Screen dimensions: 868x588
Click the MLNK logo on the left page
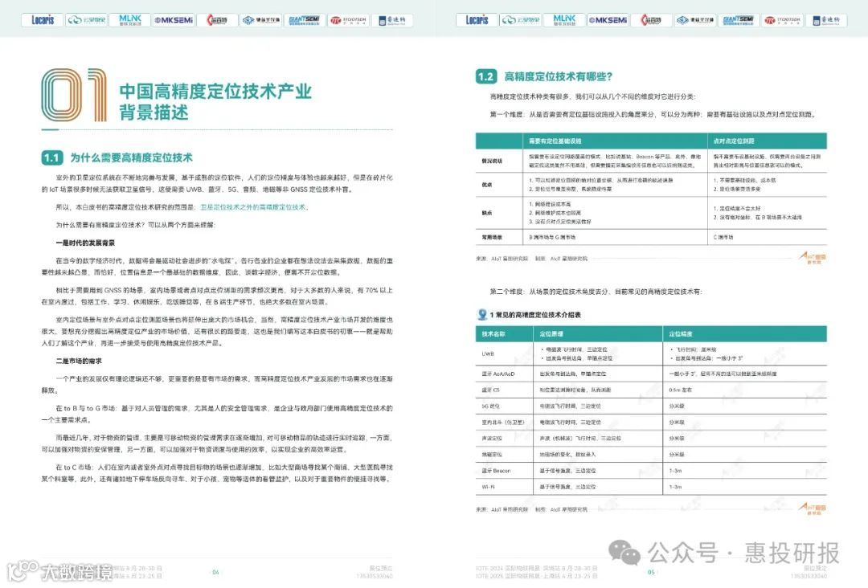pos(130,20)
